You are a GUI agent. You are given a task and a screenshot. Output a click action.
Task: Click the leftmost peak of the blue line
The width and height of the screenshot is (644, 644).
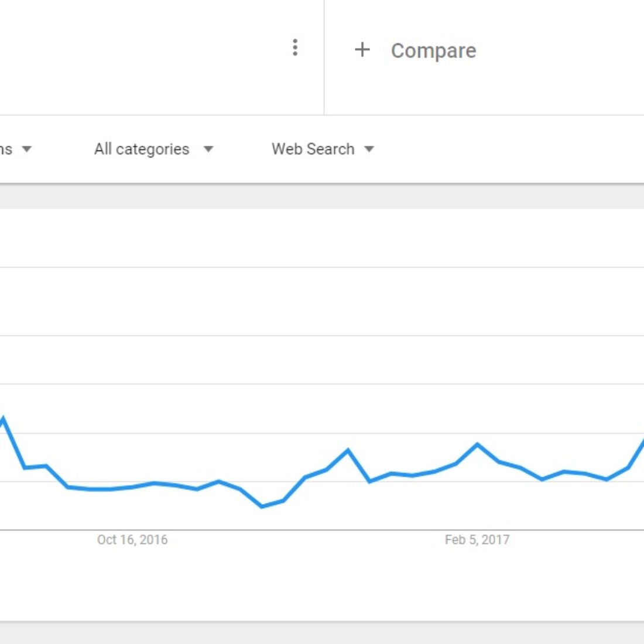click(x=4, y=417)
